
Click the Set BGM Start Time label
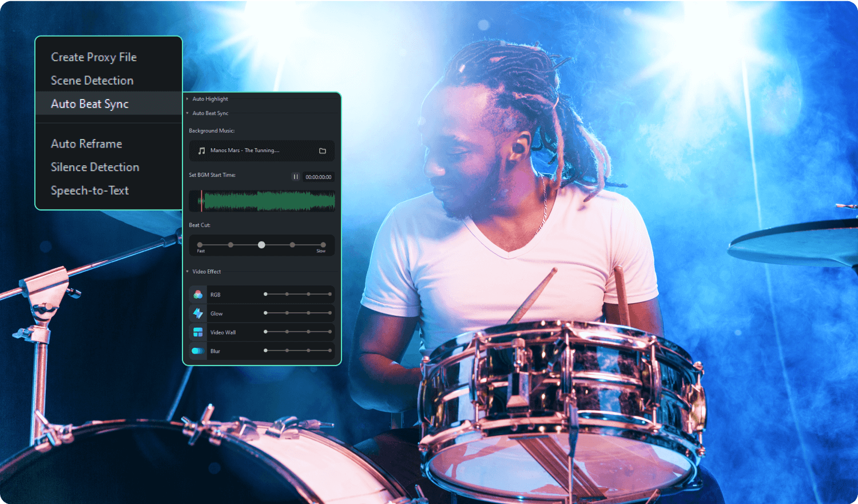click(x=212, y=175)
